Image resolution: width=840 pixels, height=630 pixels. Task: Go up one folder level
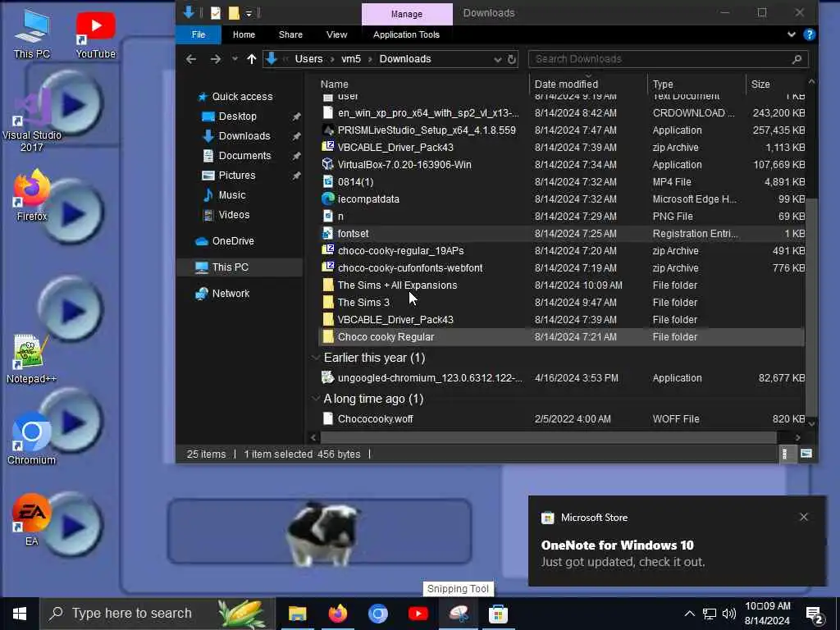(252, 59)
